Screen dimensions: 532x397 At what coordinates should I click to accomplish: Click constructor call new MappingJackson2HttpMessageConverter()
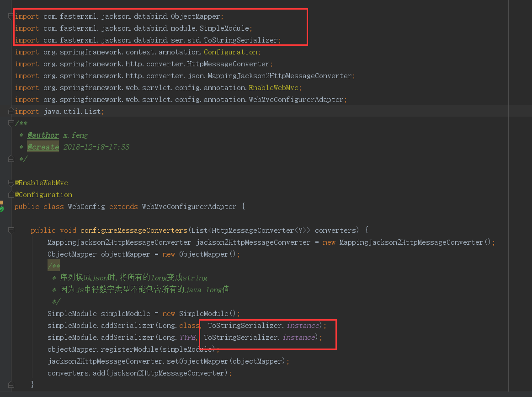[x=407, y=242]
